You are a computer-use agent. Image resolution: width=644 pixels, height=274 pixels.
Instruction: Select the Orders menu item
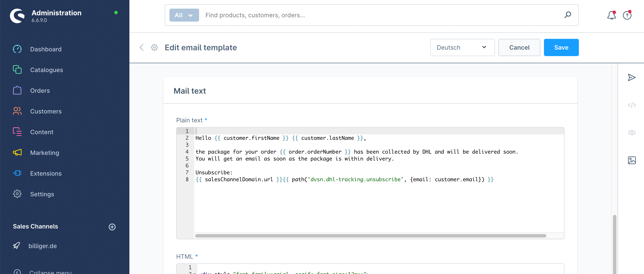click(40, 90)
